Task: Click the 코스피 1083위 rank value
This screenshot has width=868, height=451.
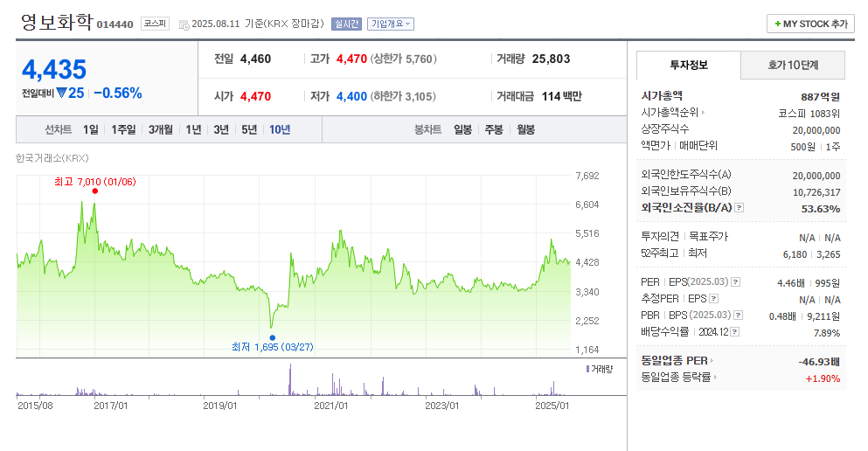Action: coord(809,114)
